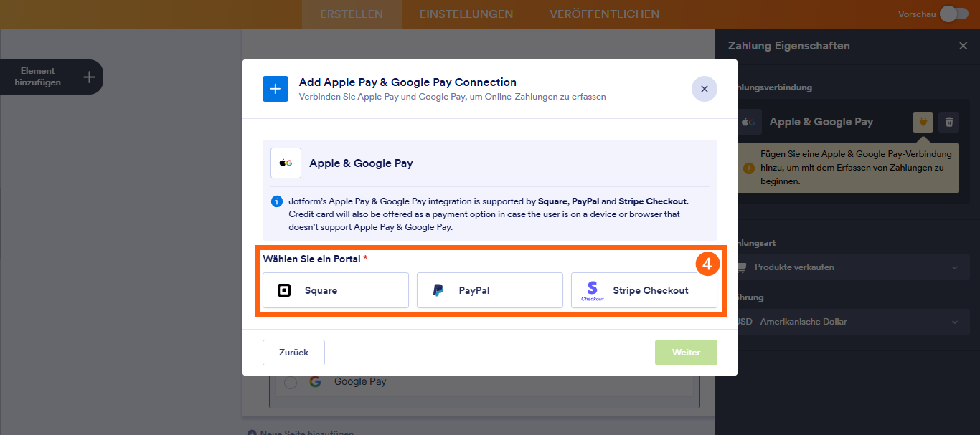
Task: Open the VERÖFFENTLICHEN tab
Action: pyautogui.click(x=605, y=14)
